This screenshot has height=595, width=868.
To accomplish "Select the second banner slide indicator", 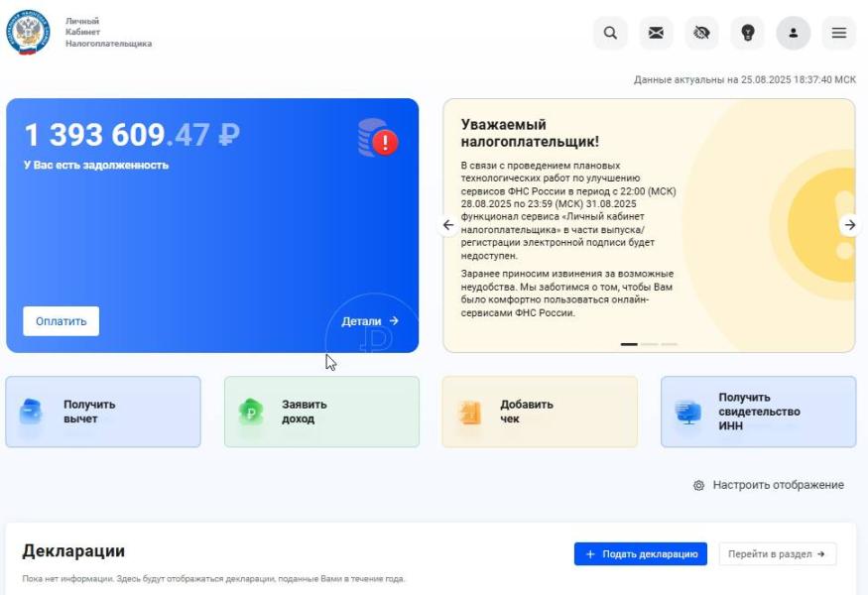I will point(650,344).
